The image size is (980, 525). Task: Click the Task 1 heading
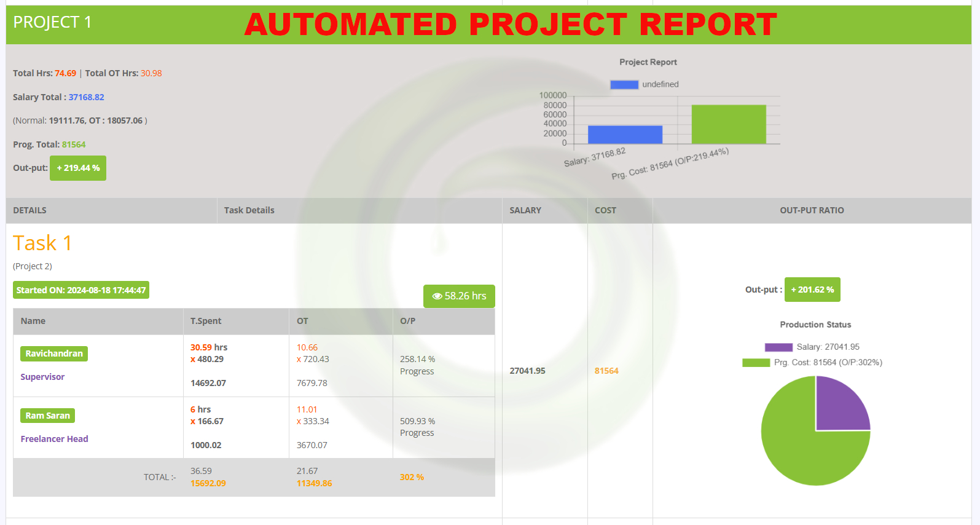(42, 243)
